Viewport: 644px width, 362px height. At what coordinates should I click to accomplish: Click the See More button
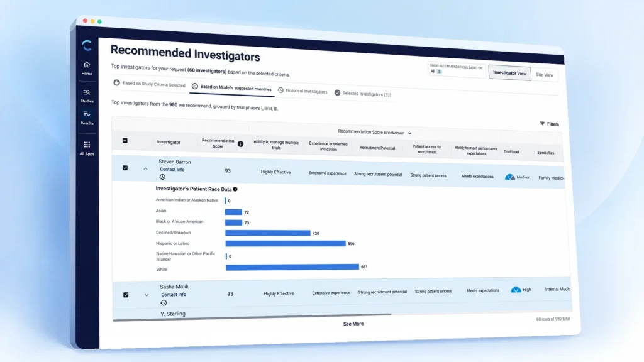tap(353, 324)
